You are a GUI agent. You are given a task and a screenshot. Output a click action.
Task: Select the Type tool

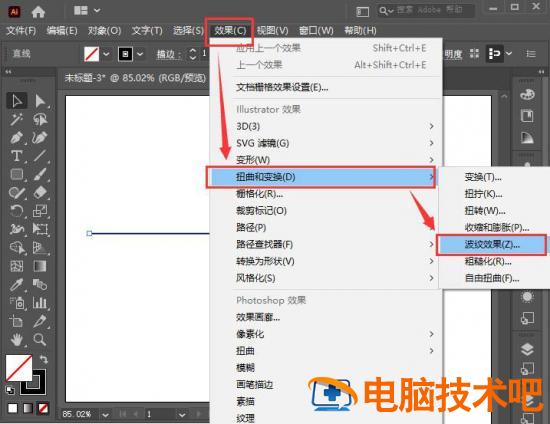coord(16,156)
